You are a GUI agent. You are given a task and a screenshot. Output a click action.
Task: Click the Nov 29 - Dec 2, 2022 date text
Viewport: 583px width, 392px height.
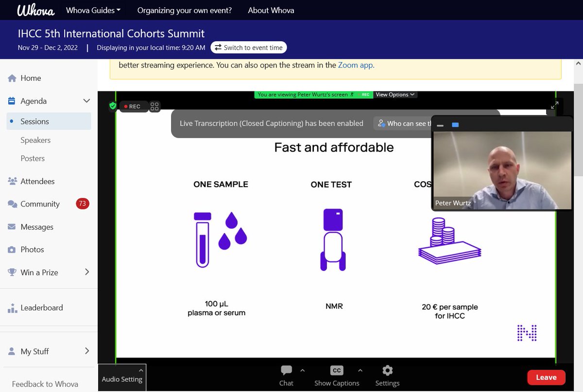[48, 48]
